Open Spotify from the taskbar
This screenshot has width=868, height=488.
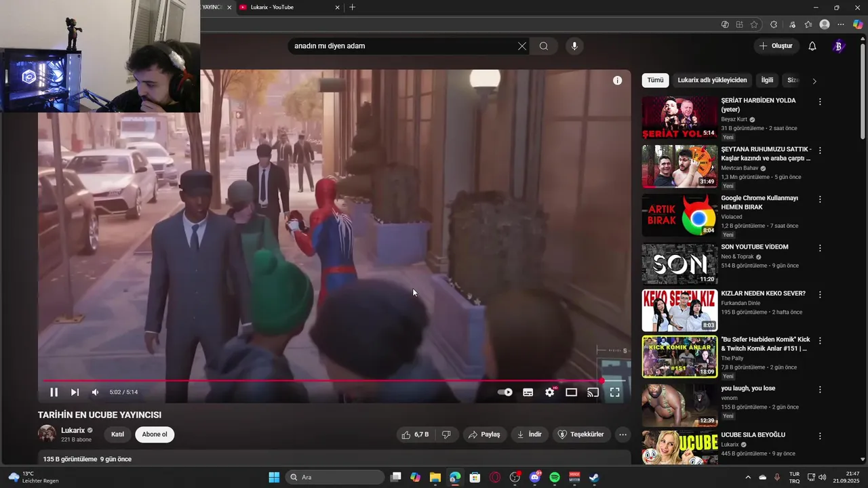pos(555,477)
